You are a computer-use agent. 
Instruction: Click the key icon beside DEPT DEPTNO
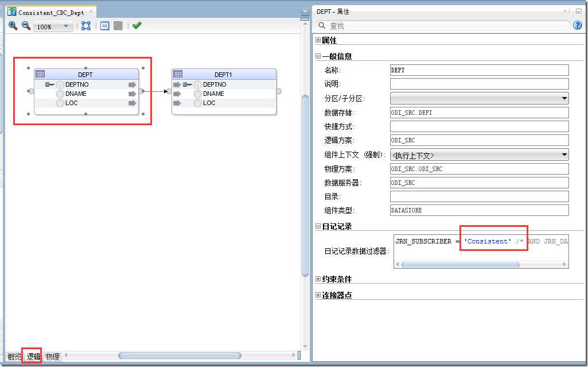point(49,84)
